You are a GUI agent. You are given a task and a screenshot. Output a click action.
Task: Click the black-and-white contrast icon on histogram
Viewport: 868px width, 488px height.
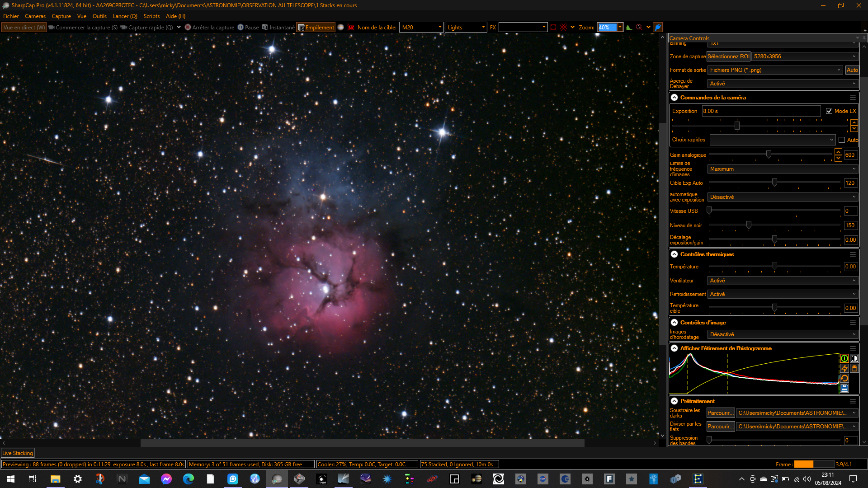(x=854, y=358)
